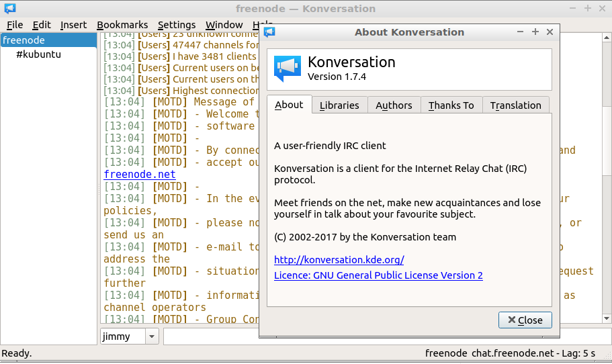Click Konversation icon in About dialog title bar
This screenshot has height=364, width=612.
click(269, 32)
